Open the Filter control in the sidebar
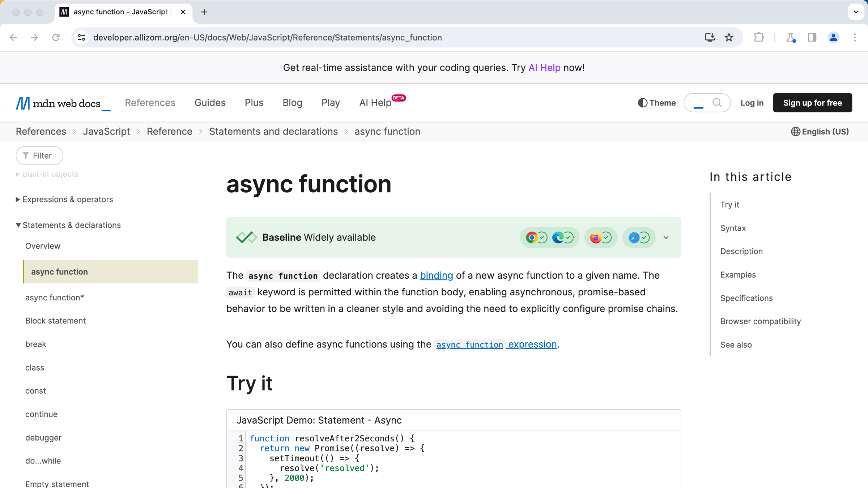Screen dimensions: 868x488 click(x=39, y=155)
